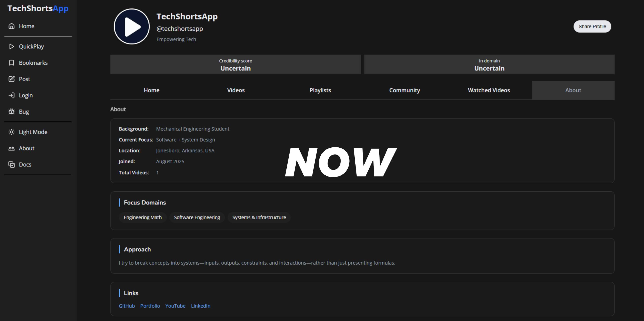Open QuickPlay via its play triangle icon
Viewport: 644px width, 321px height.
coord(12,46)
